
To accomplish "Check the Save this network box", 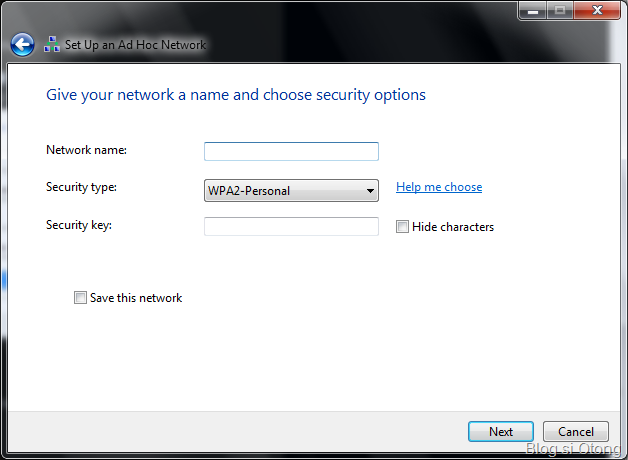I will pos(80,297).
